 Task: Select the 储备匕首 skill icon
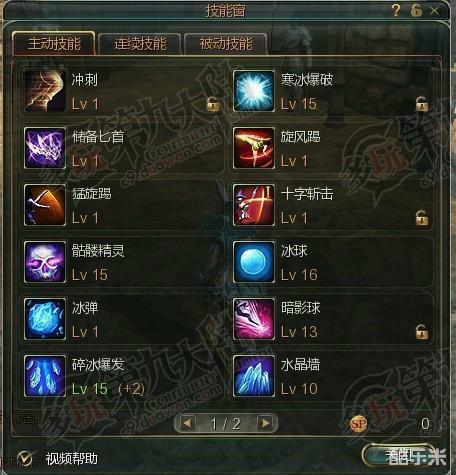tap(45, 148)
